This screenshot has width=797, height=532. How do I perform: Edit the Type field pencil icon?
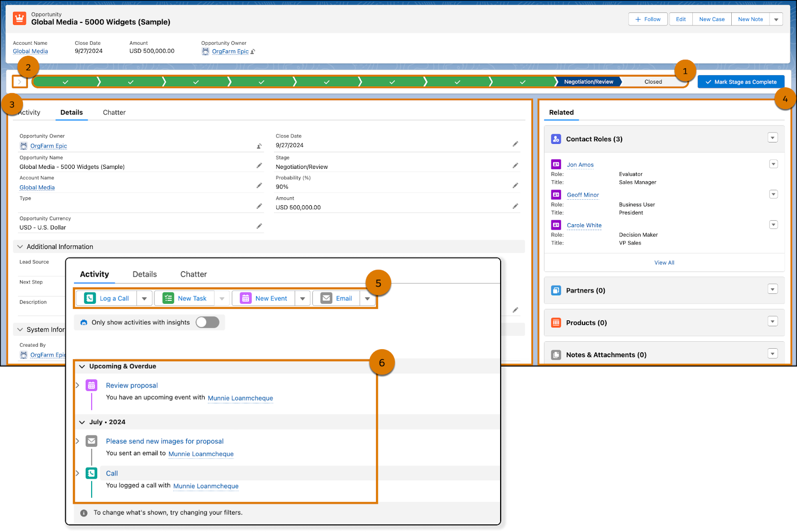tap(259, 206)
